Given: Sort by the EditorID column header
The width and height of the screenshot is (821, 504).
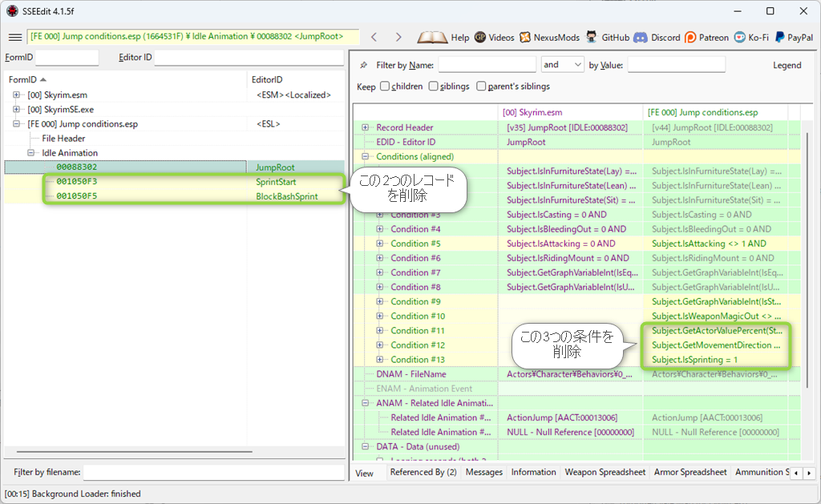Looking at the screenshot, I should point(296,79).
